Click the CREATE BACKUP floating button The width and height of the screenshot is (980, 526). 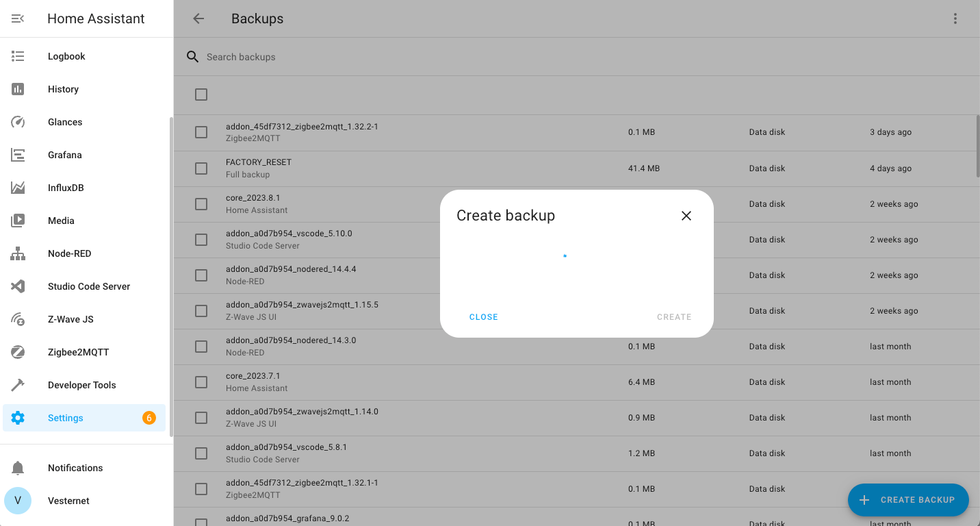click(x=908, y=500)
